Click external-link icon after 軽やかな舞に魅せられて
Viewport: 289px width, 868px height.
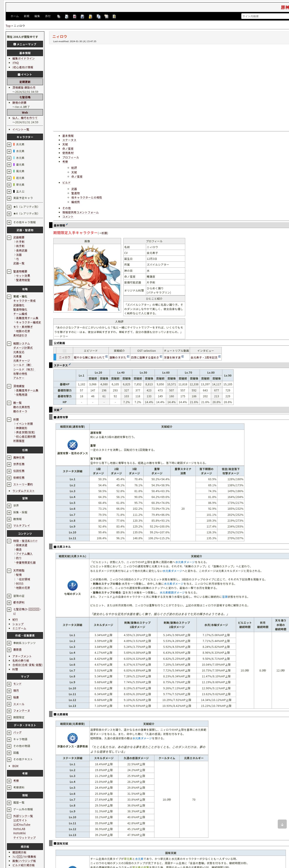click(106, 356)
